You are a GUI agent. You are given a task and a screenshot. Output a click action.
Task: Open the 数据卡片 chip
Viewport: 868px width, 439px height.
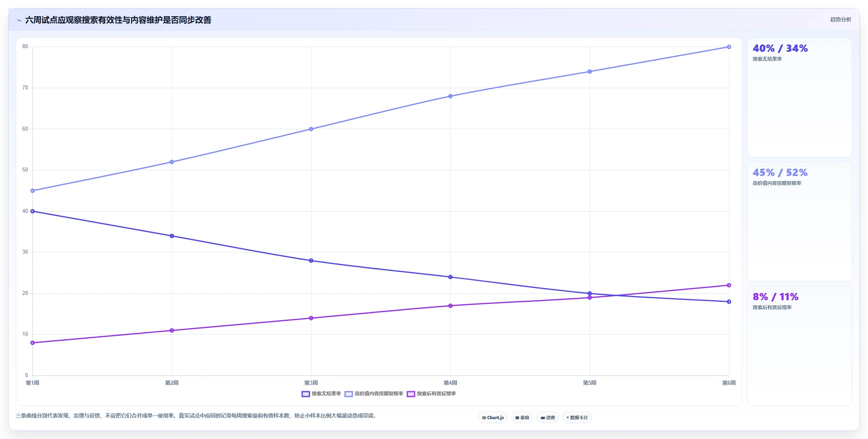[x=577, y=418]
